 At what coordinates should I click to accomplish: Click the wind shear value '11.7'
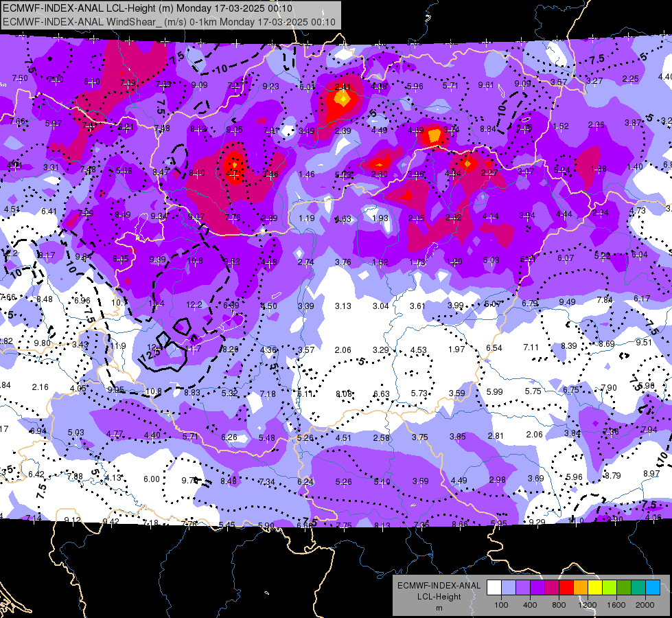click(x=194, y=349)
